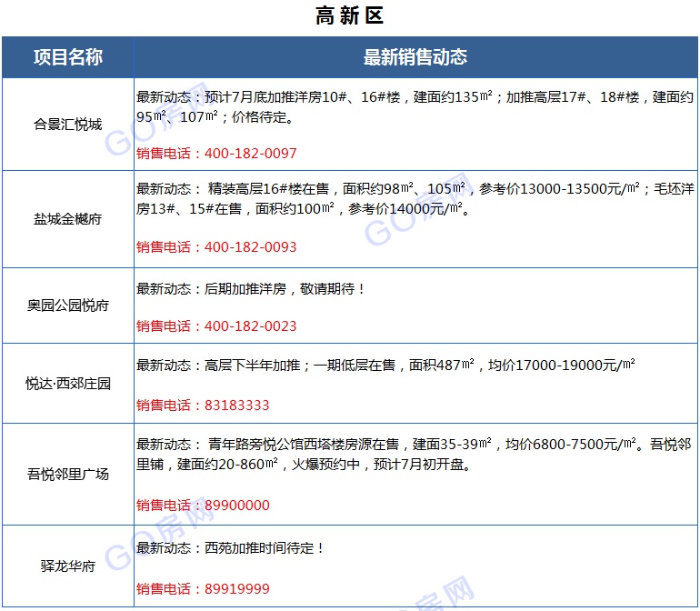Click the text 西苑加推时间待定！
700x611 pixels.
[265, 548]
